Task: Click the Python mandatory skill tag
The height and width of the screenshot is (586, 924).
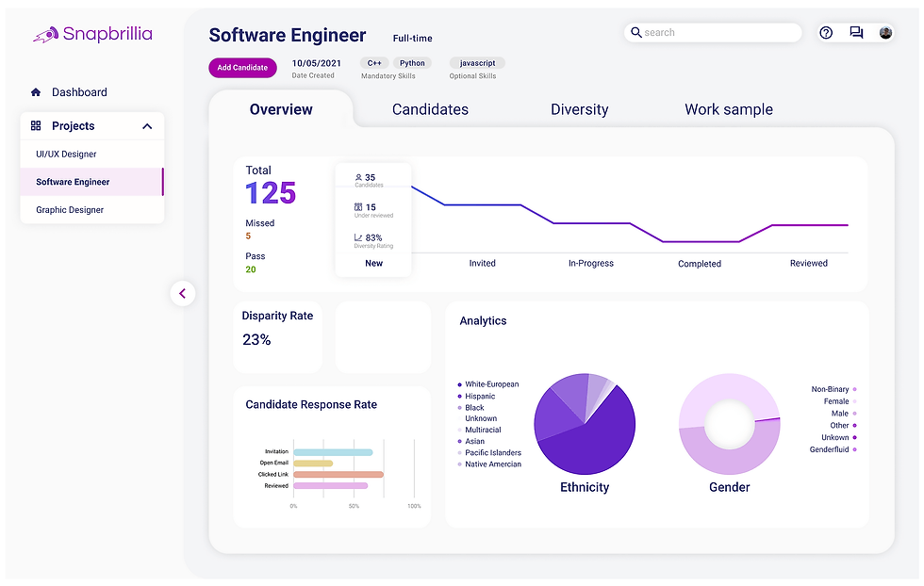Action: pyautogui.click(x=412, y=63)
